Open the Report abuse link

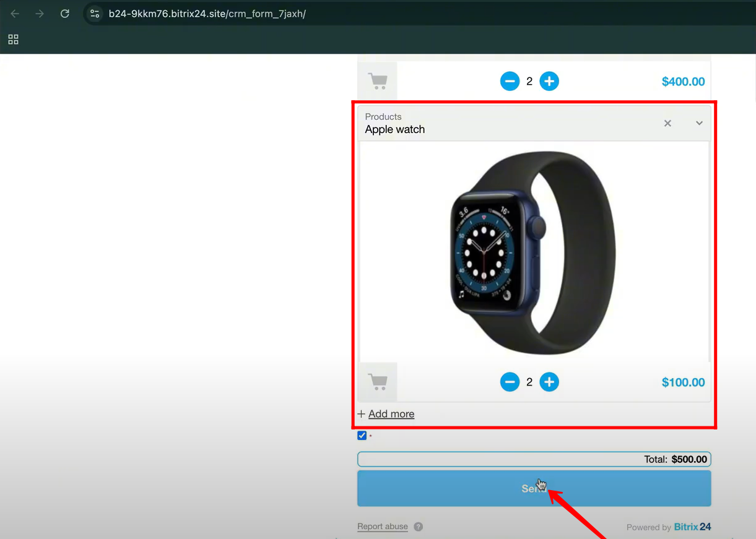point(383,527)
